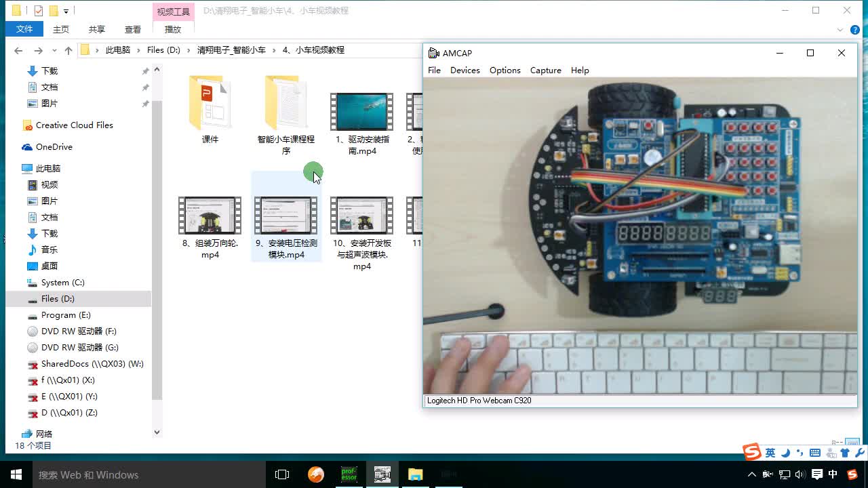Image resolution: width=868 pixels, height=488 pixels.
Task: Expand the chevron after 清翔电子_智能小车 breadcrumb
Action: 275,50
